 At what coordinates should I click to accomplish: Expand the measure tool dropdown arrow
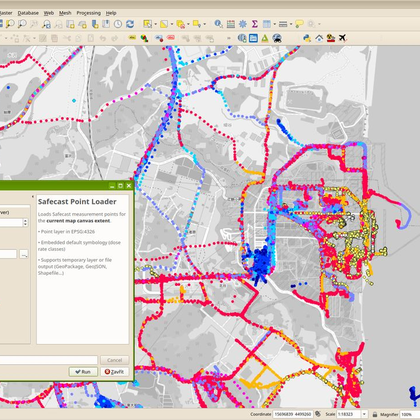(x=291, y=24)
